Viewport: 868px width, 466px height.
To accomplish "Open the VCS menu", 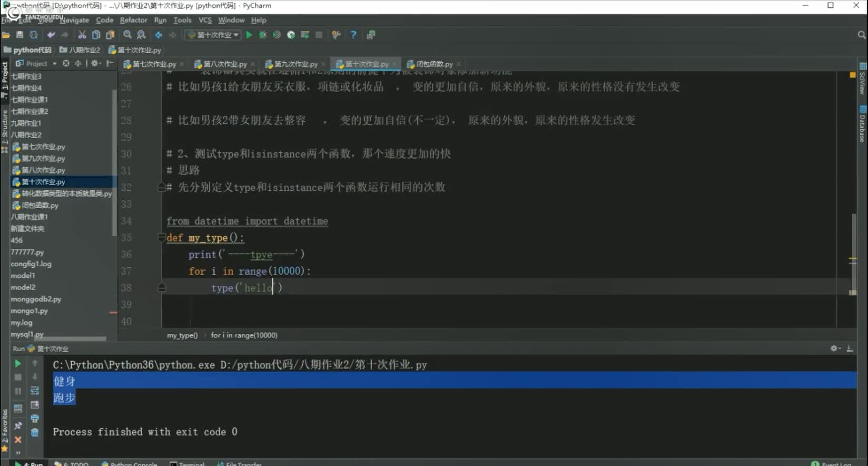I will pos(205,20).
